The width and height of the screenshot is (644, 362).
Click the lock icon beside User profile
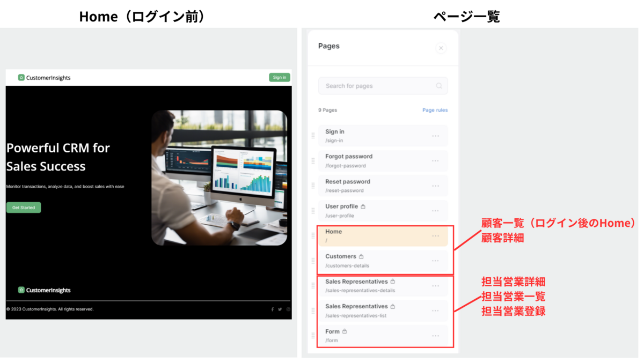pos(363,206)
